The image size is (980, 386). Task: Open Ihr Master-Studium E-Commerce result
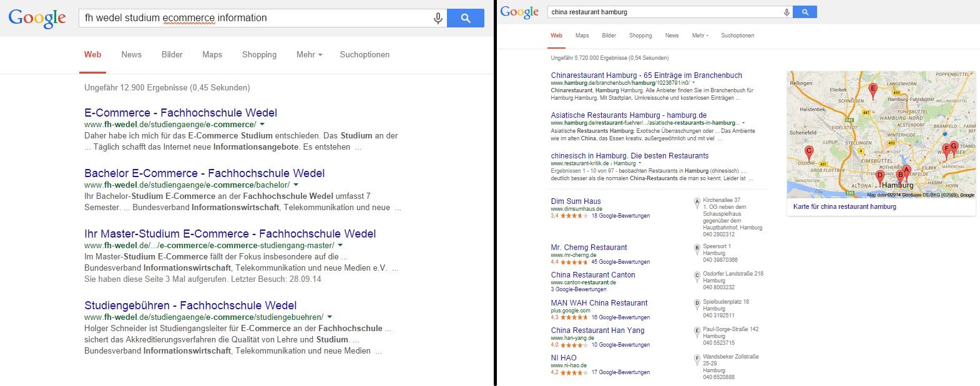click(230, 234)
